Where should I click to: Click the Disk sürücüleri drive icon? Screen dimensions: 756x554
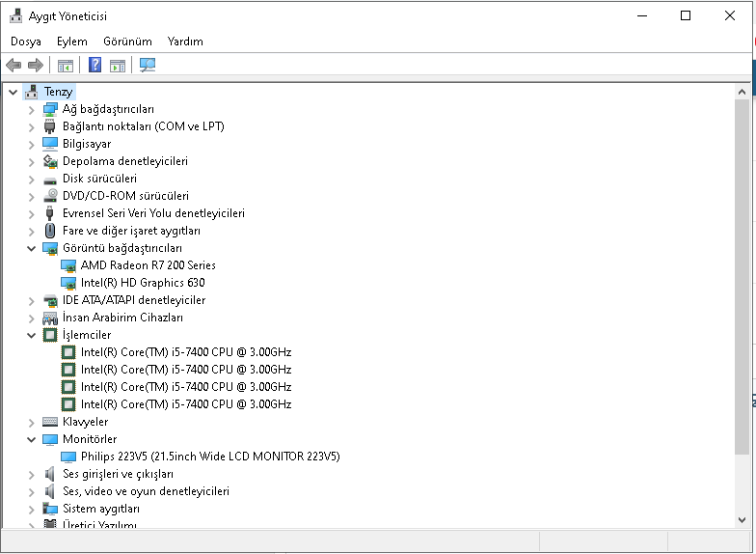pyautogui.click(x=50, y=180)
